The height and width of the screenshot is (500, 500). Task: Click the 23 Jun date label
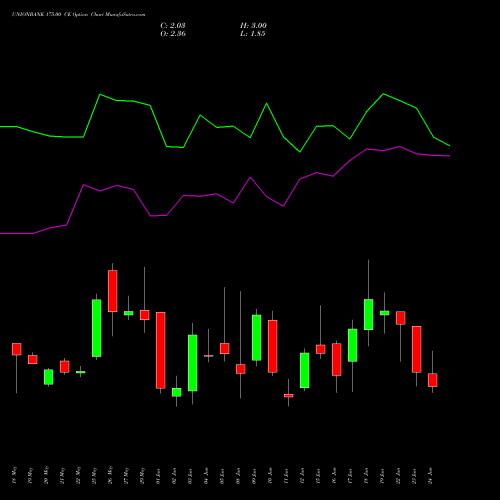click(x=414, y=476)
